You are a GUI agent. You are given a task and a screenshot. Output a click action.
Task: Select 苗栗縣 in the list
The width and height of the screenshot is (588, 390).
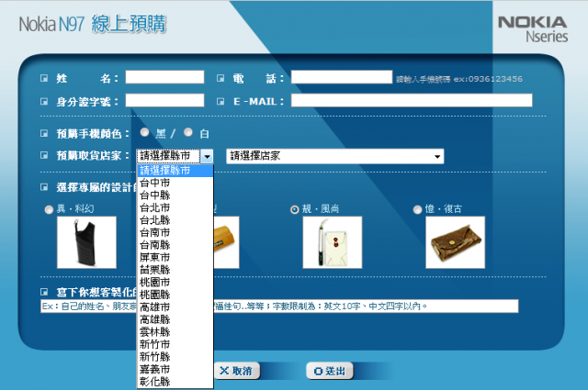click(x=175, y=270)
